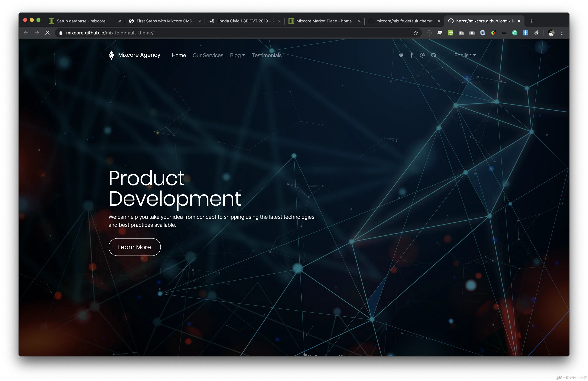Screen dimensions: 588x381
Task: Bookmark this page with the star icon
Action: point(416,33)
